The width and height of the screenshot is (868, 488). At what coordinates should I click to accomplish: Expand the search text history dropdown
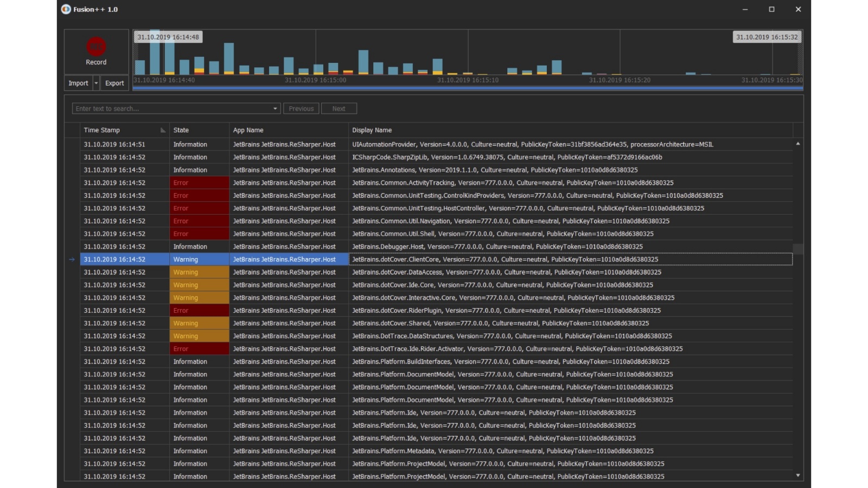(x=275, y=108)
